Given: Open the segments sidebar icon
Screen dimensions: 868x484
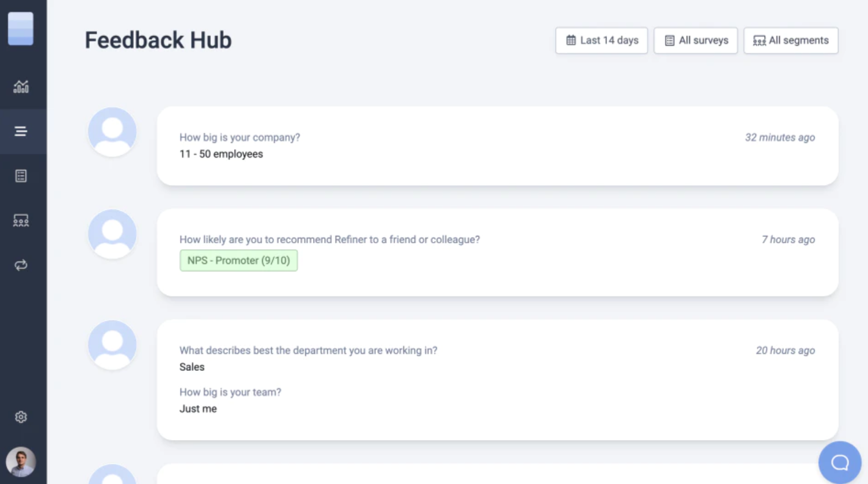Looking at the screenshot, I should 21,221.
